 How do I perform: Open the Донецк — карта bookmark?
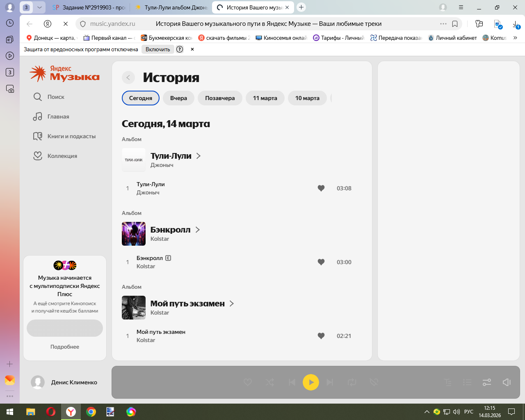pyautogui.click(x=51, y=38)
